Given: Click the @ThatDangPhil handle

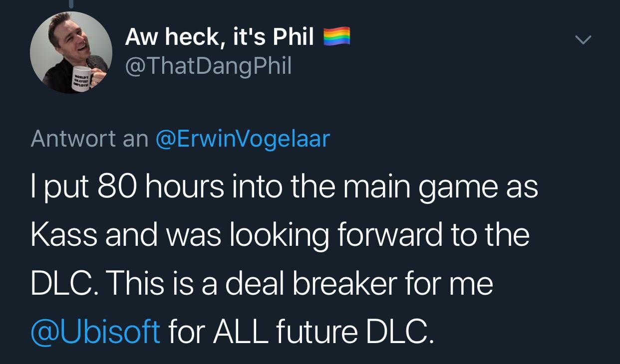Looking at the screenshot, I should click(208, 66).
